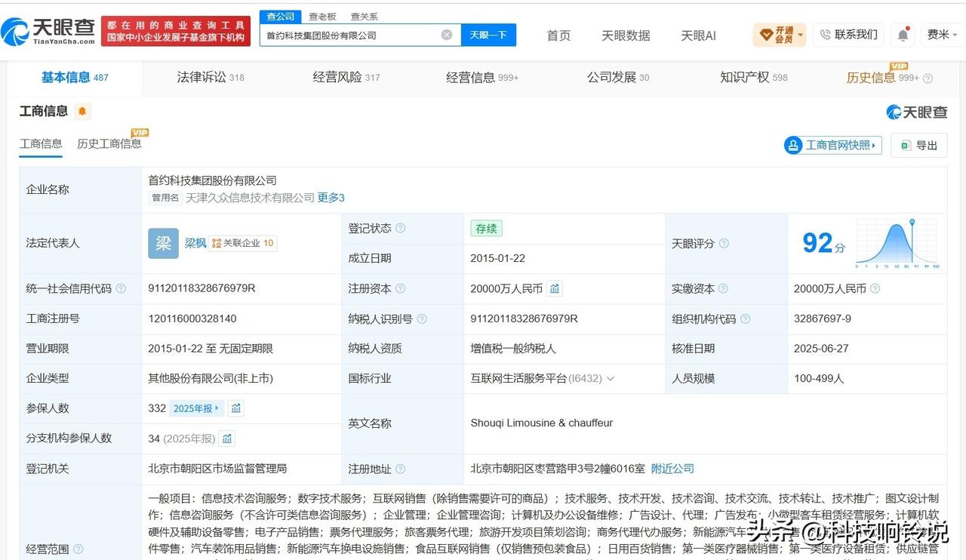Switch to the 经营风险 tab
Image resolution: width=966 pixels, height=560 pixels.
pos(346,78)
